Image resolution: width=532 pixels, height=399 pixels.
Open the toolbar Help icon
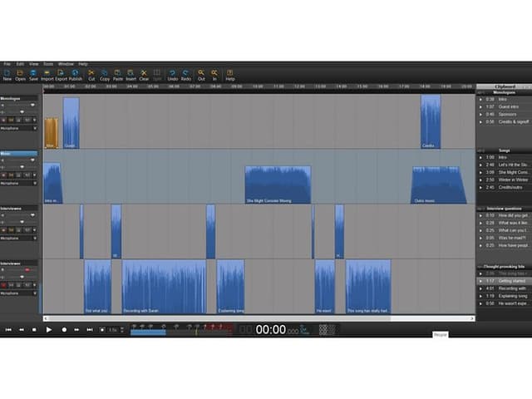point(230,76)
